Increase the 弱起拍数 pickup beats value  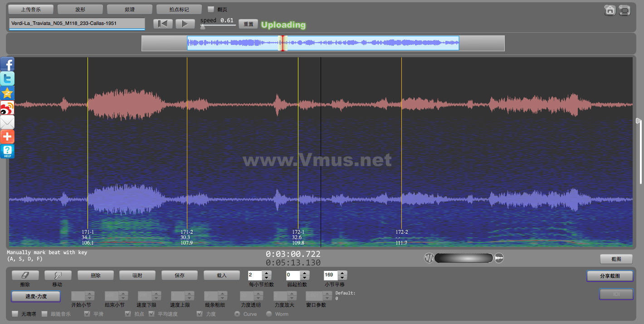tap(305, 273)
